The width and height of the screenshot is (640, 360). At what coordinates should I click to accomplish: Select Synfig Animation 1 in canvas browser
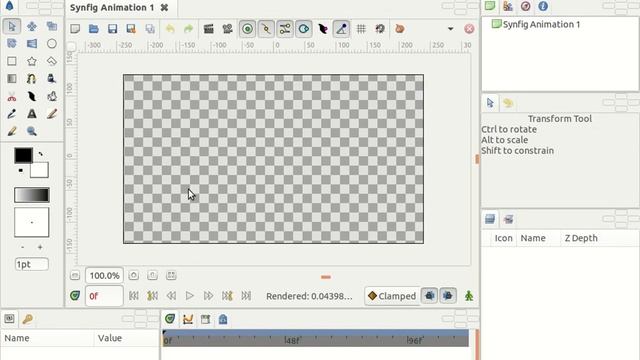tap(536, 24)
